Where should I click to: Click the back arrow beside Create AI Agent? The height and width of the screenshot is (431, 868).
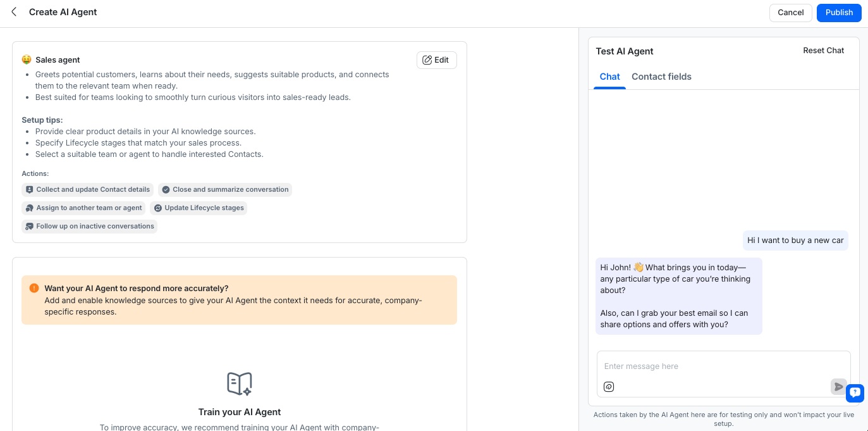coord(14,11)
